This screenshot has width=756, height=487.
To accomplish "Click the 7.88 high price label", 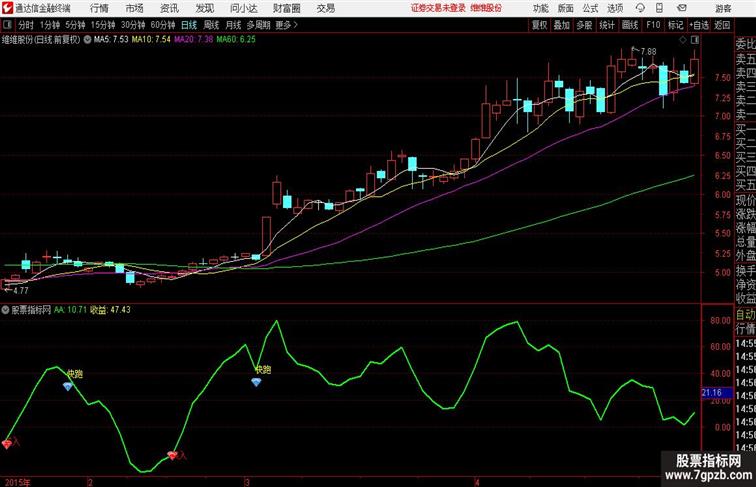I will click(x=648, y=51).
